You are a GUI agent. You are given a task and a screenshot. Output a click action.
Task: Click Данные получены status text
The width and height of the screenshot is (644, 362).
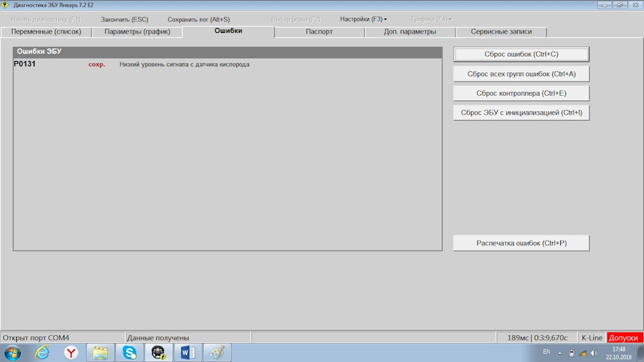point(158,338)
